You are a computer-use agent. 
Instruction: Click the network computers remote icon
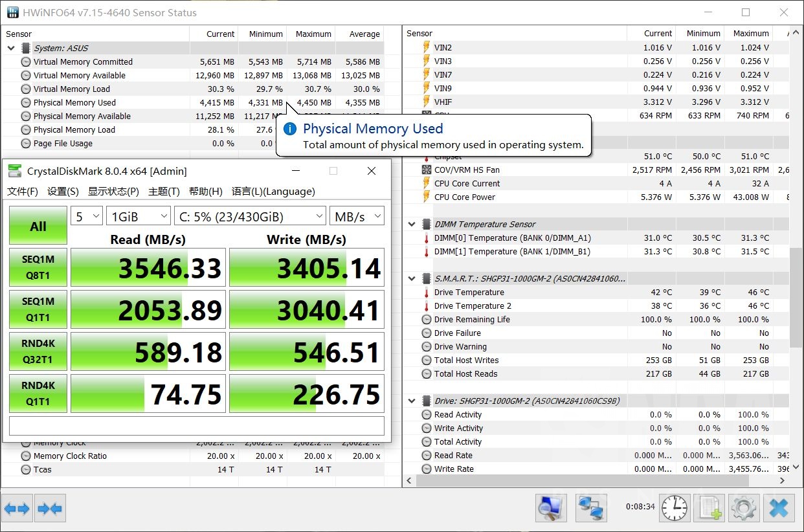(591, 509)
